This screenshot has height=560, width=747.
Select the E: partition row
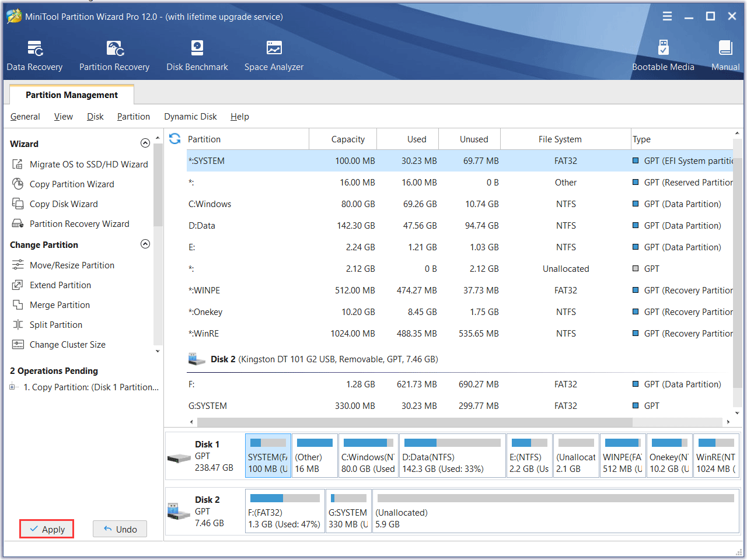pos(460,247)
